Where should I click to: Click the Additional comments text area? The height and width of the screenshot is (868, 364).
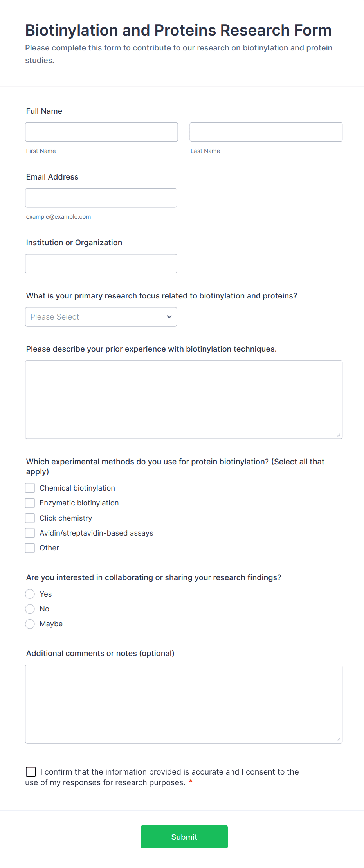click(184, 704)
